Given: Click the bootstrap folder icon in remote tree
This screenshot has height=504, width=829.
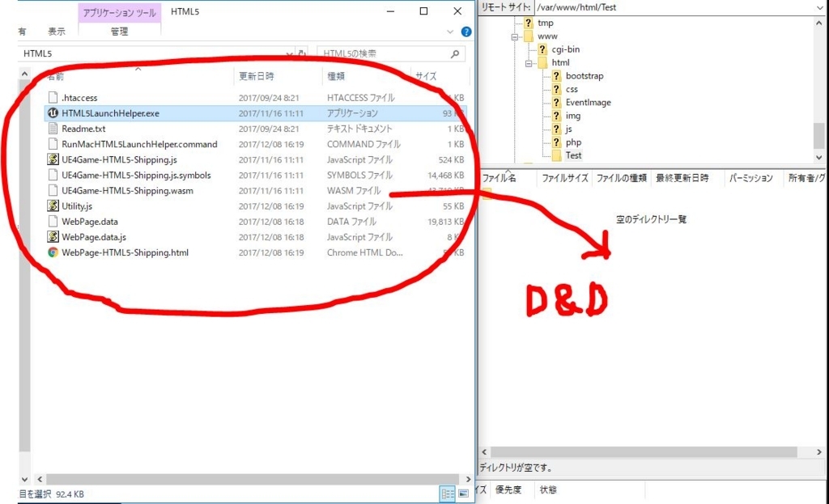Looking at the screenshot, I should pos(555,75).
